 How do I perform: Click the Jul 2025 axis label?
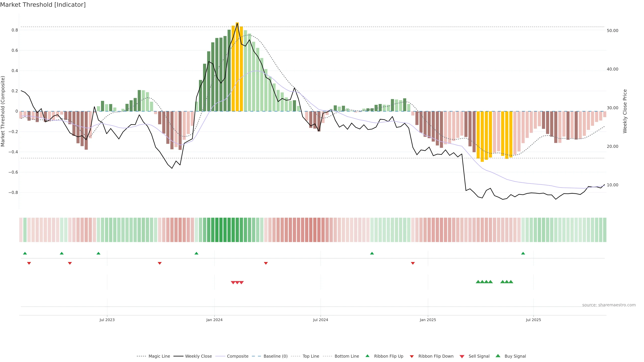click(x=533, y=320)
